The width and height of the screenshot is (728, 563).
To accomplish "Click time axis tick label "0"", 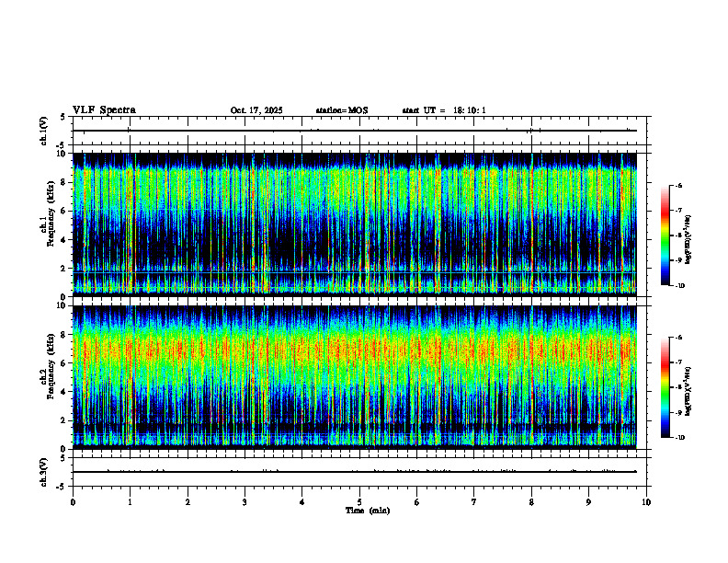I will [x=73, y=502].
